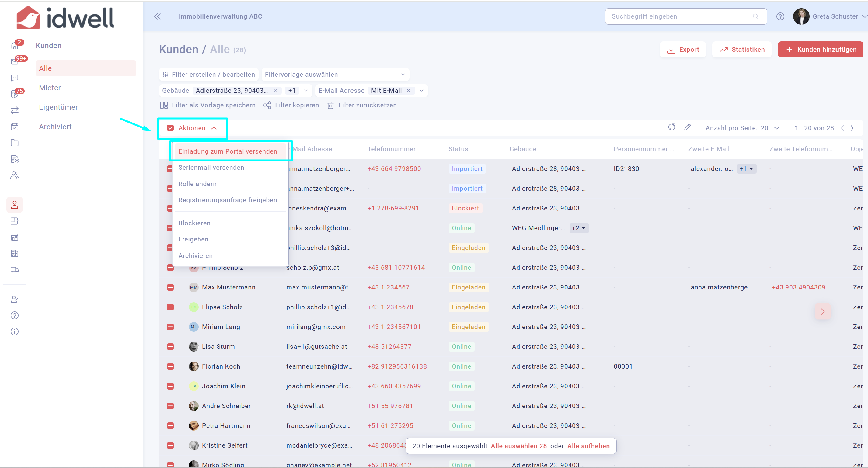The image size is (868, 468).
Task: Open the building sidebar icon
Action: click(x=15, y=254)
